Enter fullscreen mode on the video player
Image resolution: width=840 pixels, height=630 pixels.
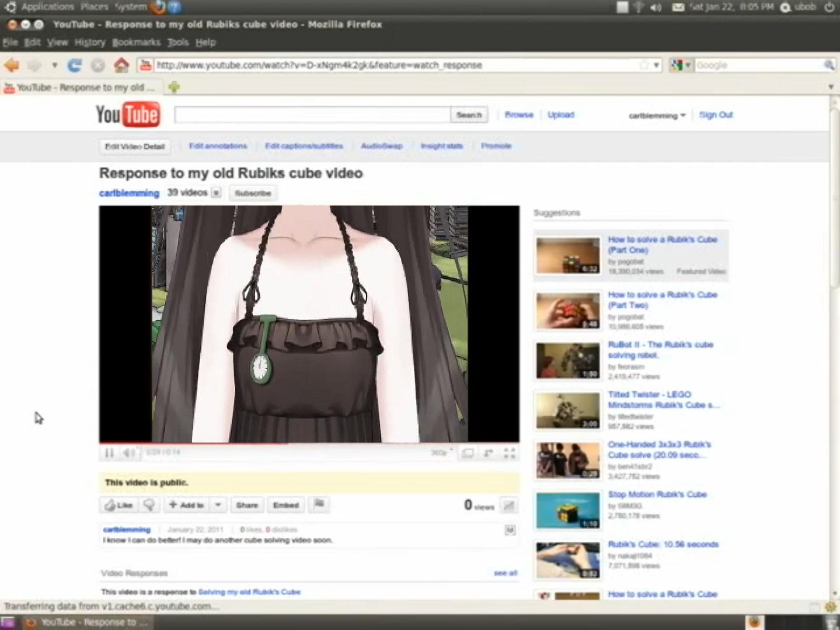point(509,453)
